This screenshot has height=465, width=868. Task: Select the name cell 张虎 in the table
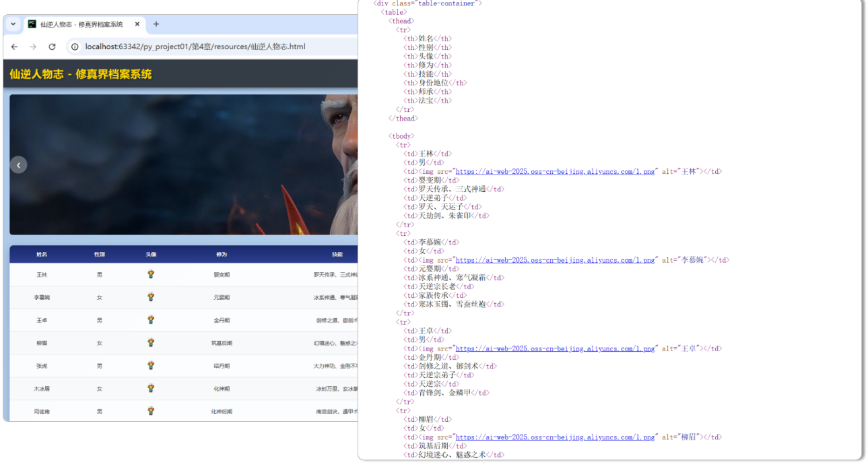pyautogui.click(x=42, y=366)
